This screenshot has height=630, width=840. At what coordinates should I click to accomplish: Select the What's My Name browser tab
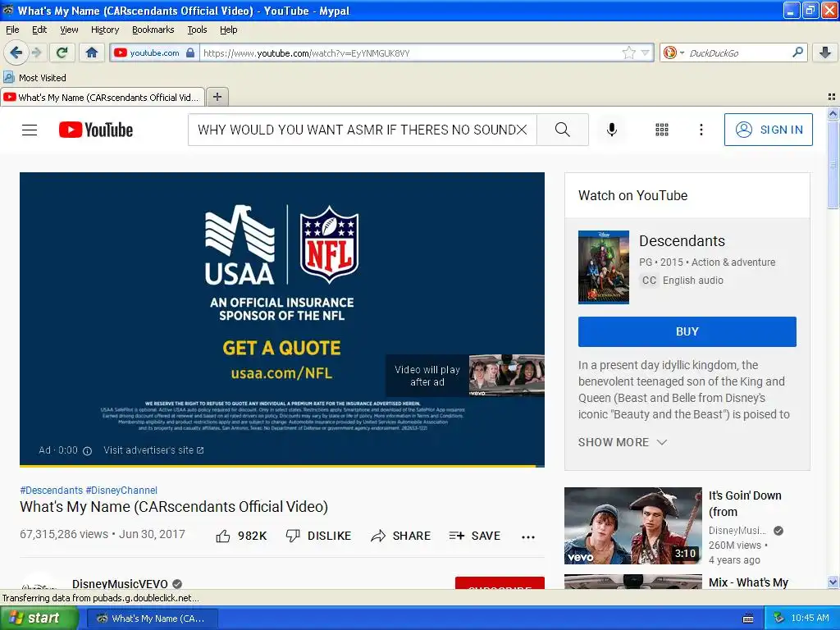click(103, 97)
